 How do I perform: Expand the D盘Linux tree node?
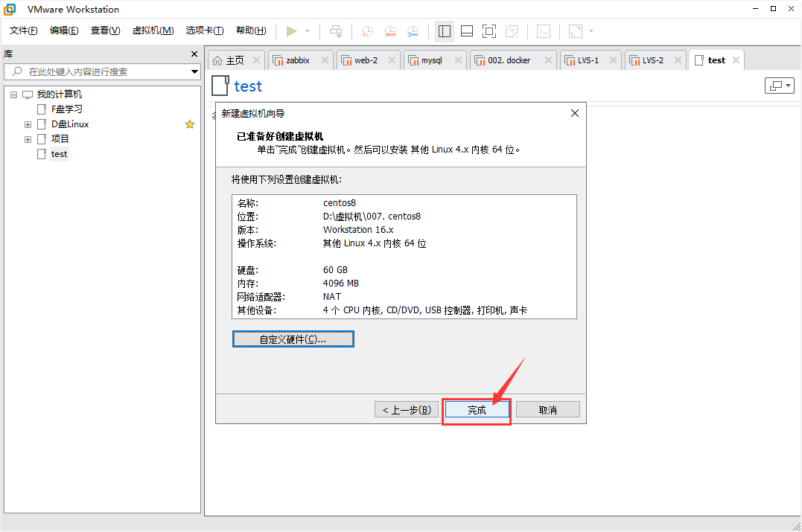tap(28, 124)
